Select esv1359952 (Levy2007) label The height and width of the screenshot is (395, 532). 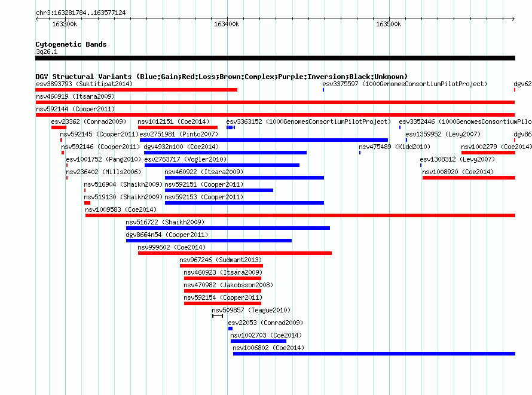[443, 134]
